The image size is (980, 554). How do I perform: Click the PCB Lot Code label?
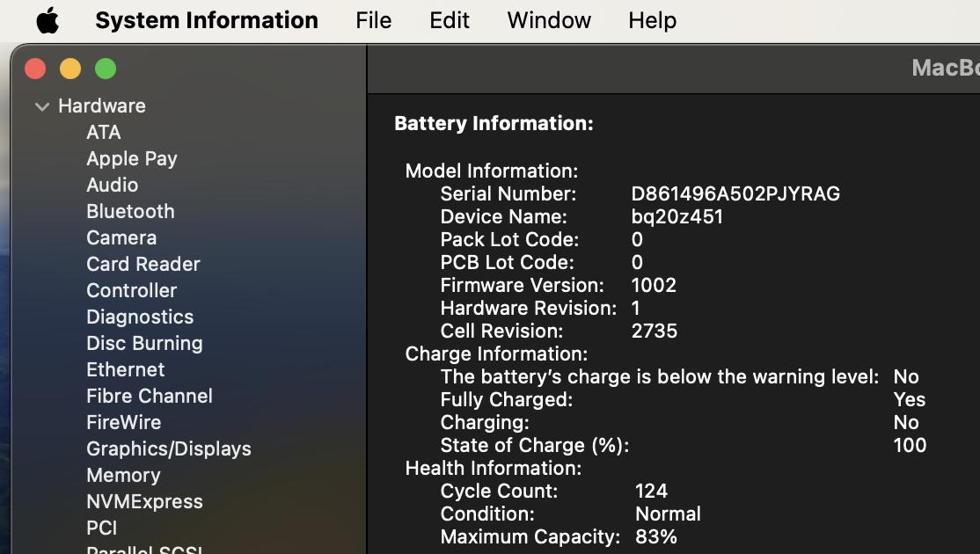pyautogui.click(x=507, y=262)
